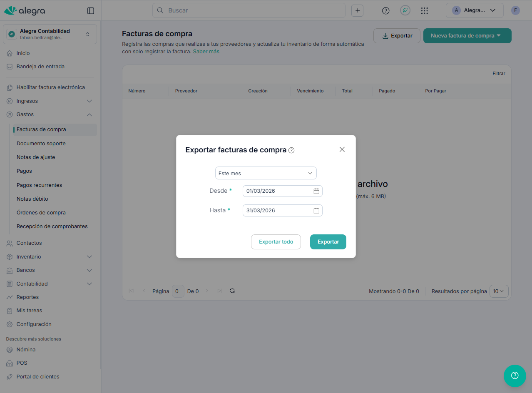This screenshot has width=532, height=393.
Task: Click inside the Hasta date input field
Action: (x=275, y=210)
